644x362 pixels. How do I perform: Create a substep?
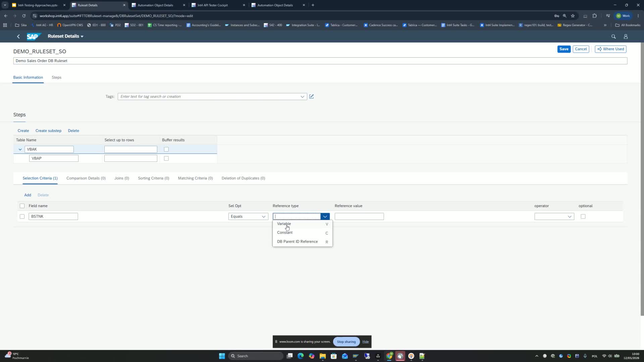[48, 131]
